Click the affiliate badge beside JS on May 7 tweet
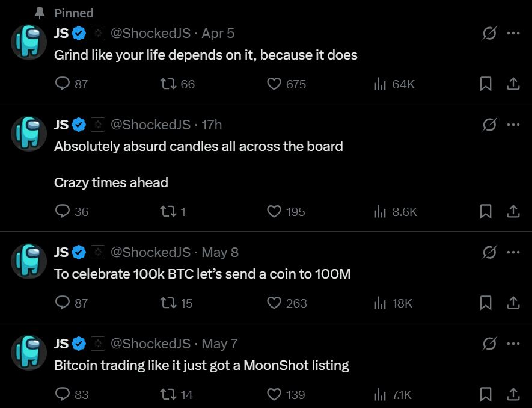This screenshot has height=408, width=532. click(98, 344)
